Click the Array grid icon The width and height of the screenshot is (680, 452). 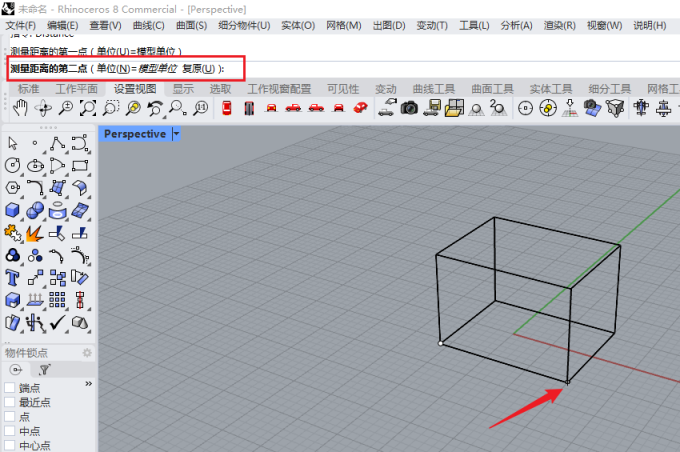pyautogui.click(x=57, y=300)
